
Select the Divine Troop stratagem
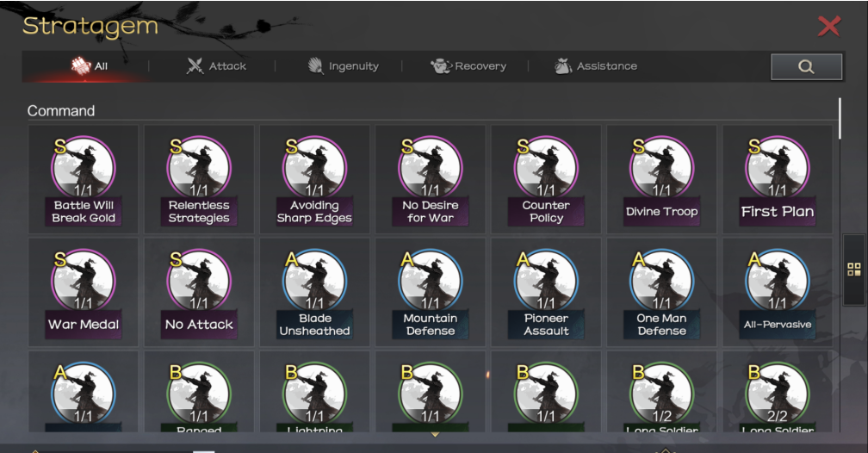[661, 179]
